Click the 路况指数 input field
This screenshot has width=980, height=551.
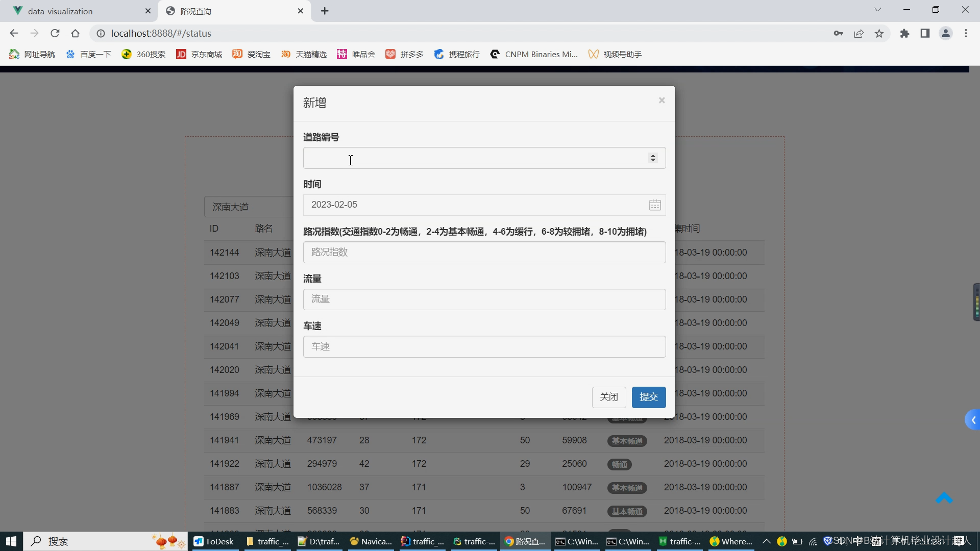pos(484,253)
